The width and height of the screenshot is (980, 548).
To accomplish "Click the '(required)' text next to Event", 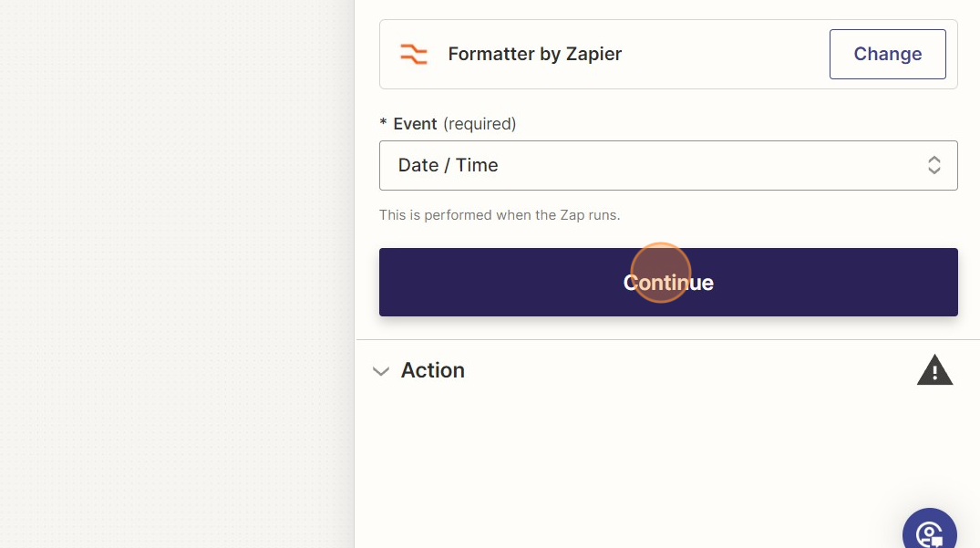I will coord(480,123).
